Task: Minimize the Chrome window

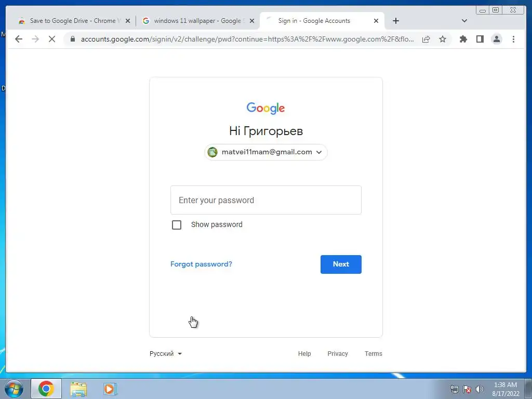Action: 483,10
